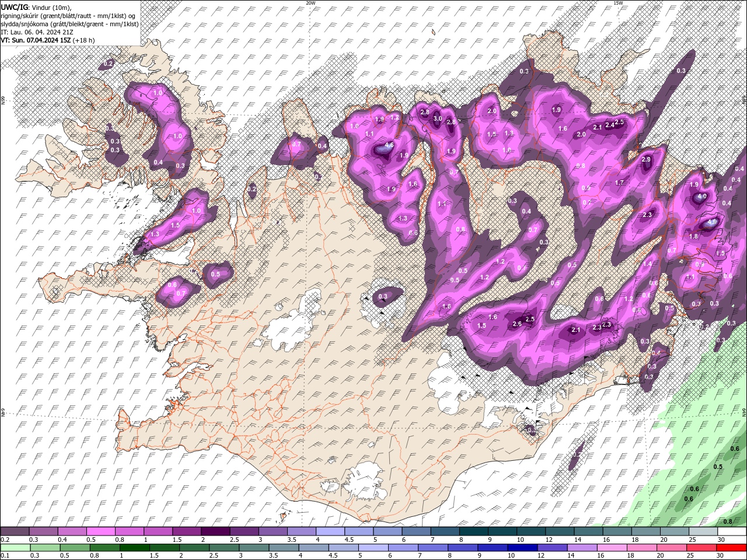Select the darkest purple swatch labeled 2 in top legend
Screen dimensions: 747x560
pyautogui.click(x=215, y=531)
